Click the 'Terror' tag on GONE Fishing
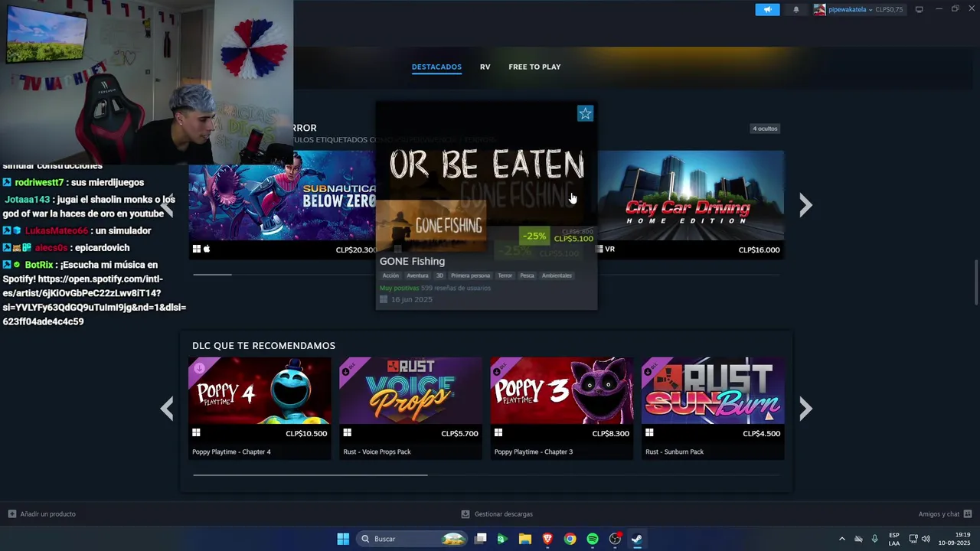This screenshot has height=551, width=980. [505, 275]
